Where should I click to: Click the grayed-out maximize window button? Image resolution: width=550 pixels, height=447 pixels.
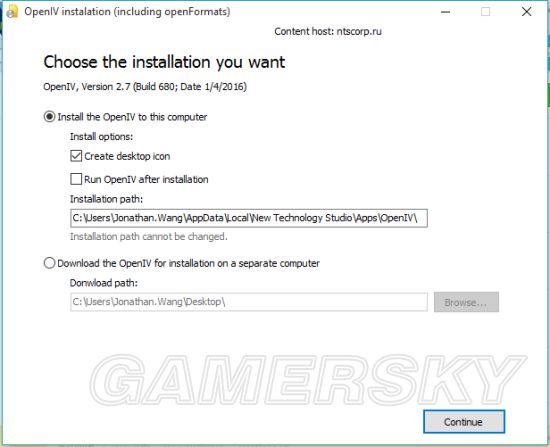[485, 12]
